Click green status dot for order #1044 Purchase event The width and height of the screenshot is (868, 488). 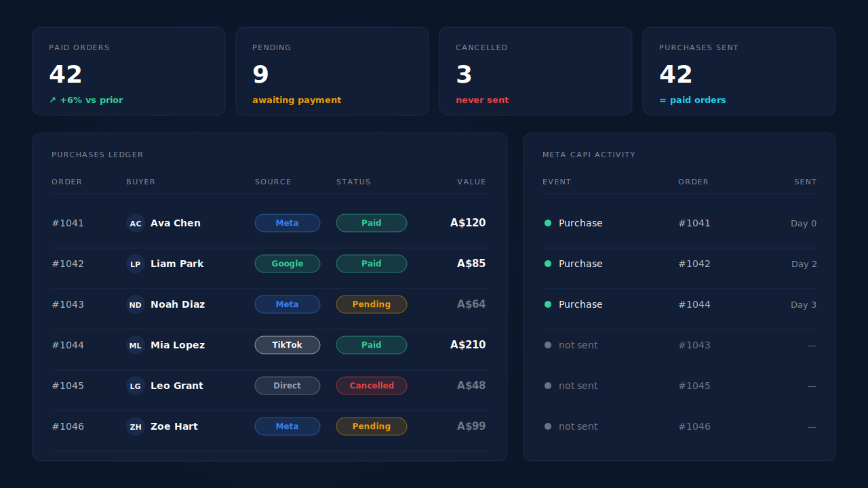[x=548, y=304]
